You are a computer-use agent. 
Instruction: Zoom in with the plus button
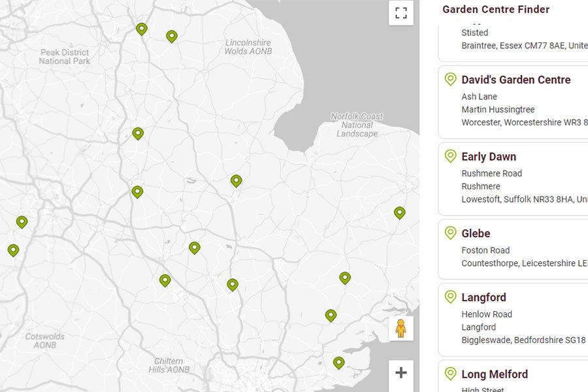[400, 372]
